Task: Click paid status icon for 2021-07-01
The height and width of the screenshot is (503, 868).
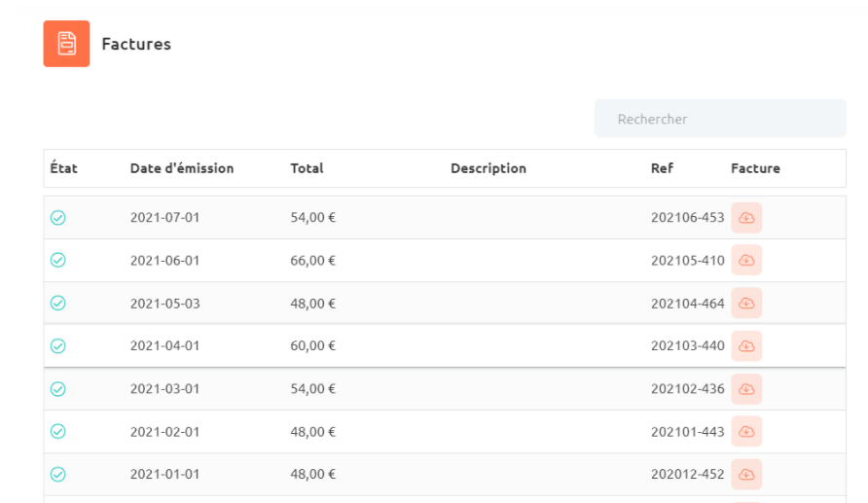Action: tap(58, 218)
